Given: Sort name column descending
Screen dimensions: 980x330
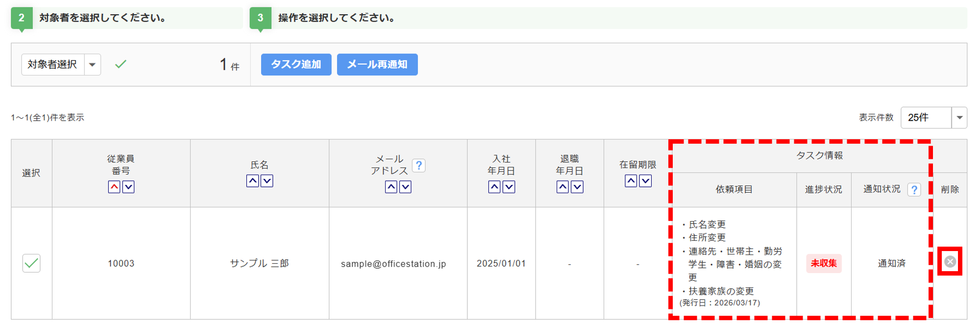Looking at the screenshot, I should (267, 181).
